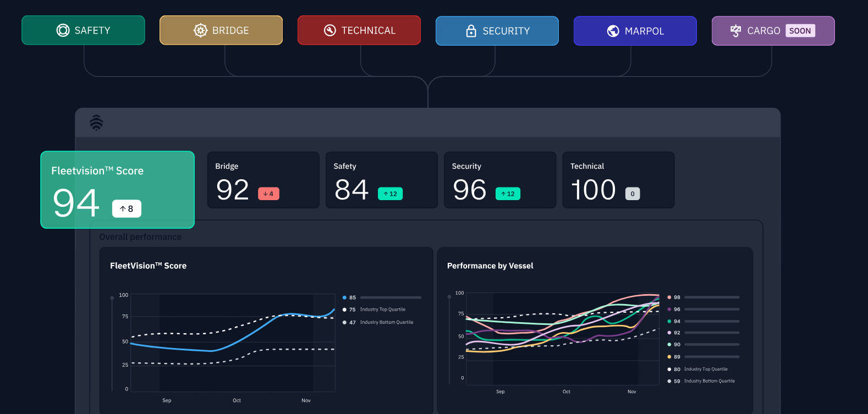The image size is (868, 414).
Task: Select the Industry Bottom Quartile 59 legend entry
Action: coord(701,381)
